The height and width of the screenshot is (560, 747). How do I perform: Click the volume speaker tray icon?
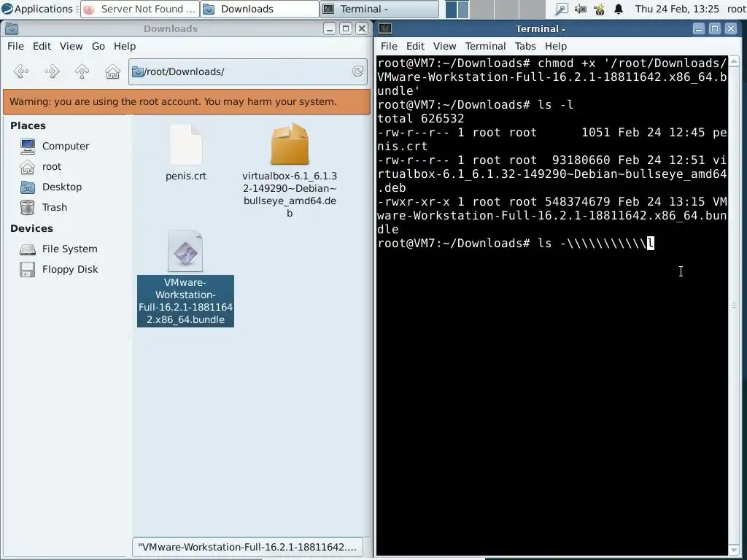tap(581, 9)
